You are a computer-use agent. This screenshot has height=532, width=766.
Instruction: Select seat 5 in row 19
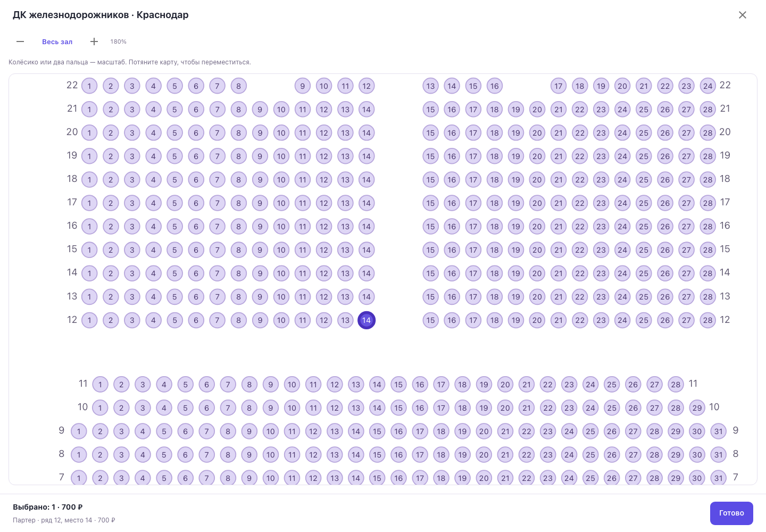tap(174, 156)
